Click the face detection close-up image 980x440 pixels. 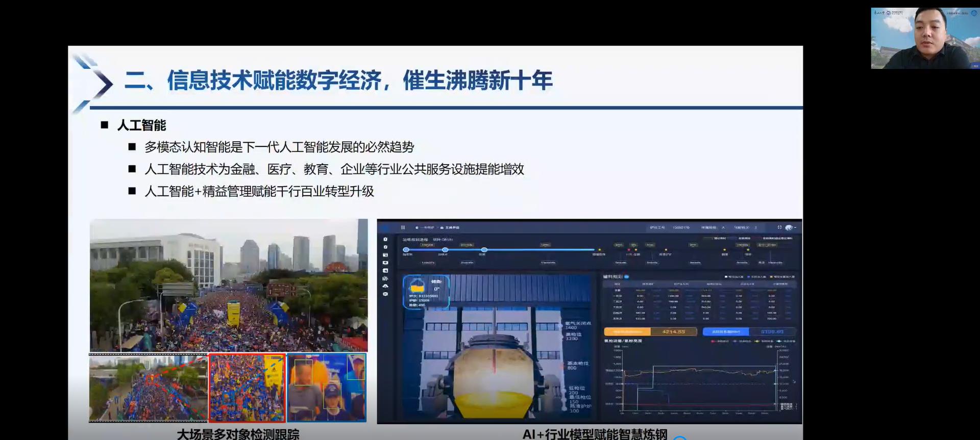[327, 388]
